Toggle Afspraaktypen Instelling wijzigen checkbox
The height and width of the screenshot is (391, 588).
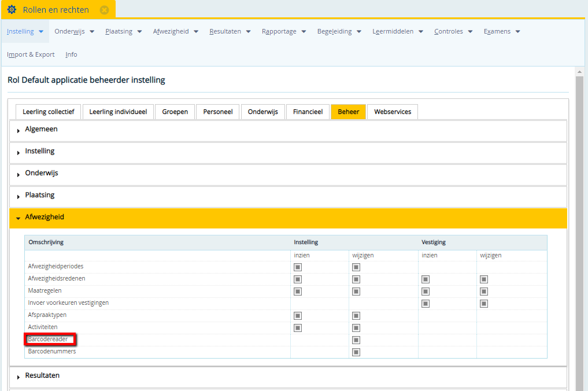pyautogui.click(x=356, y=316)
